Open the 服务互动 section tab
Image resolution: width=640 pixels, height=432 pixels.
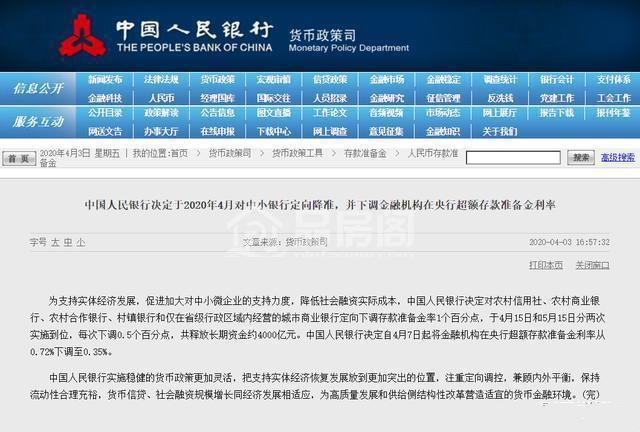coord(37,121)
